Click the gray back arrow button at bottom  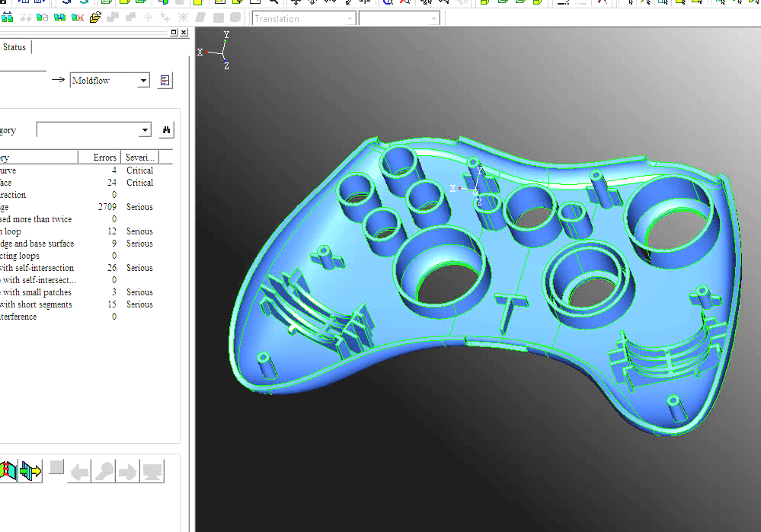(x=78, y=470)
